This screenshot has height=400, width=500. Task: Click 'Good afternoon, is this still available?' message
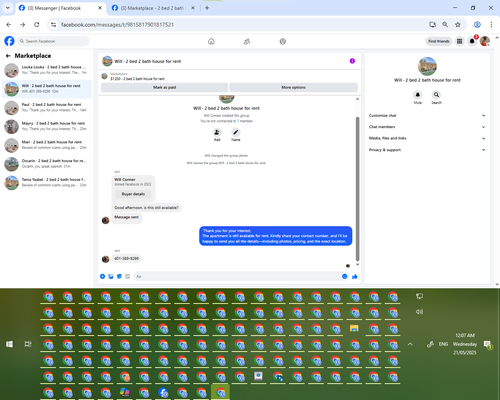point(146,208)
